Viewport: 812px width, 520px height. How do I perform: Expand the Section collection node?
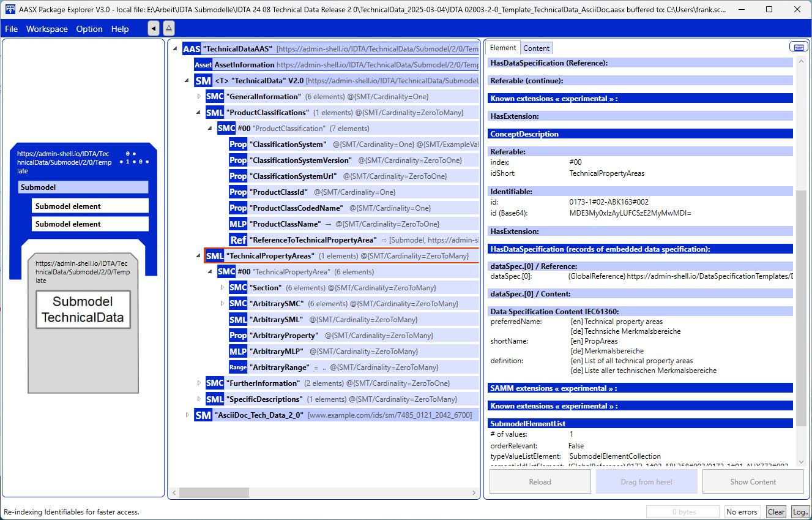coord(222,288)
